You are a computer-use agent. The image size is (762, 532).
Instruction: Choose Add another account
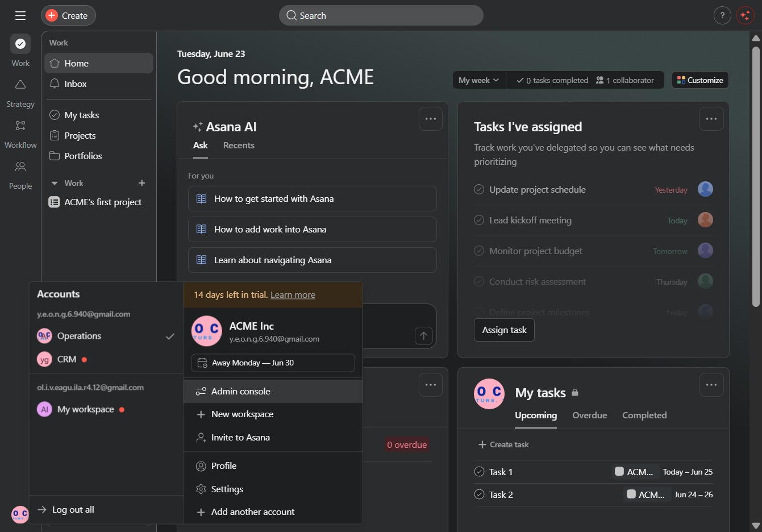[x=273, y=512]
